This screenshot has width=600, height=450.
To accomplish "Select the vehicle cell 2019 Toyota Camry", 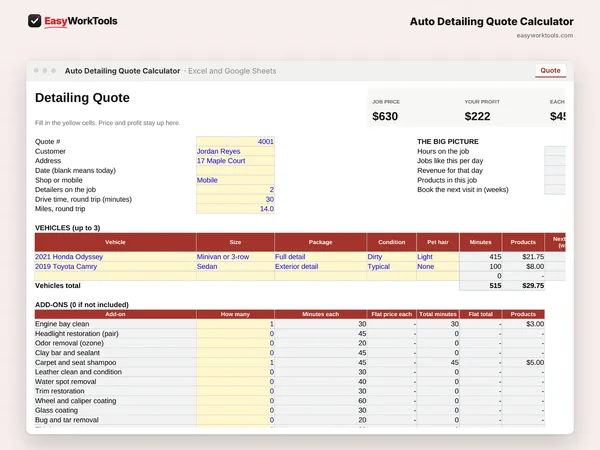I will 115,266.
